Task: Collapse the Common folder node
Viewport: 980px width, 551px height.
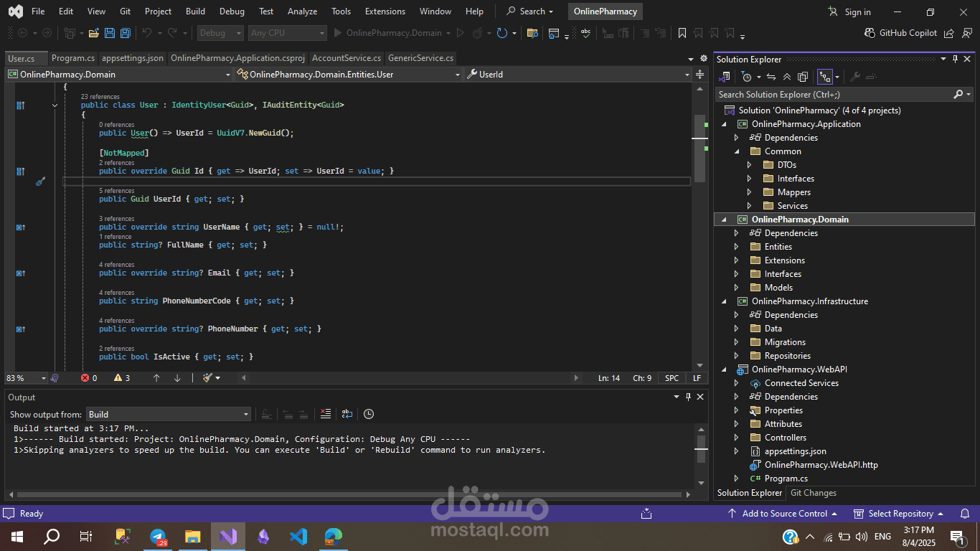Action: pyautogui.click(x=736, y=151)
